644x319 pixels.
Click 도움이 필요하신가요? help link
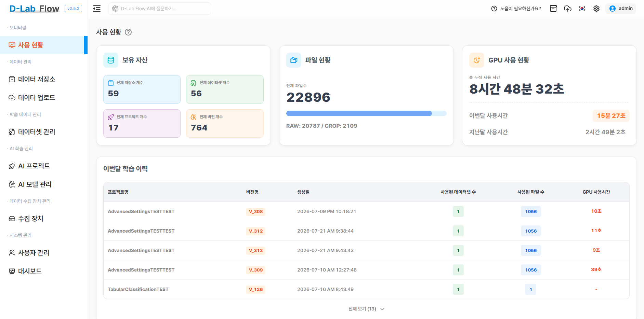pos(521,9)
